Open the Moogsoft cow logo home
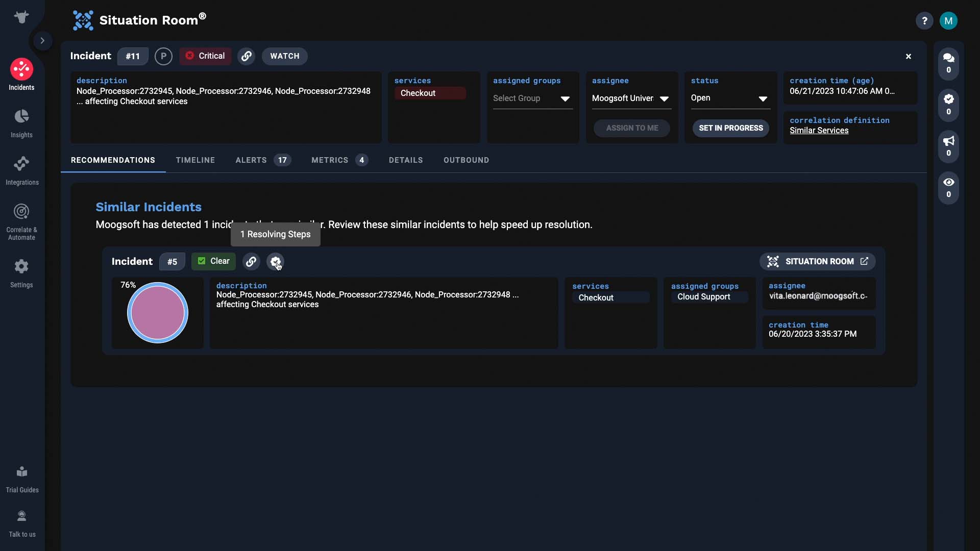Viewport: 980px width, 551px height. (21, 17)
